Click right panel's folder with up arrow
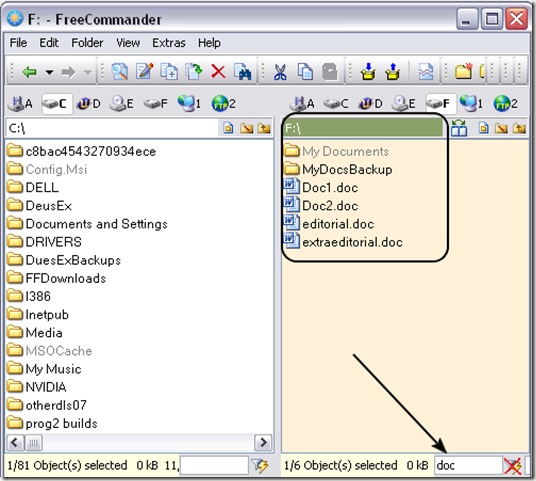 (519, 128)
